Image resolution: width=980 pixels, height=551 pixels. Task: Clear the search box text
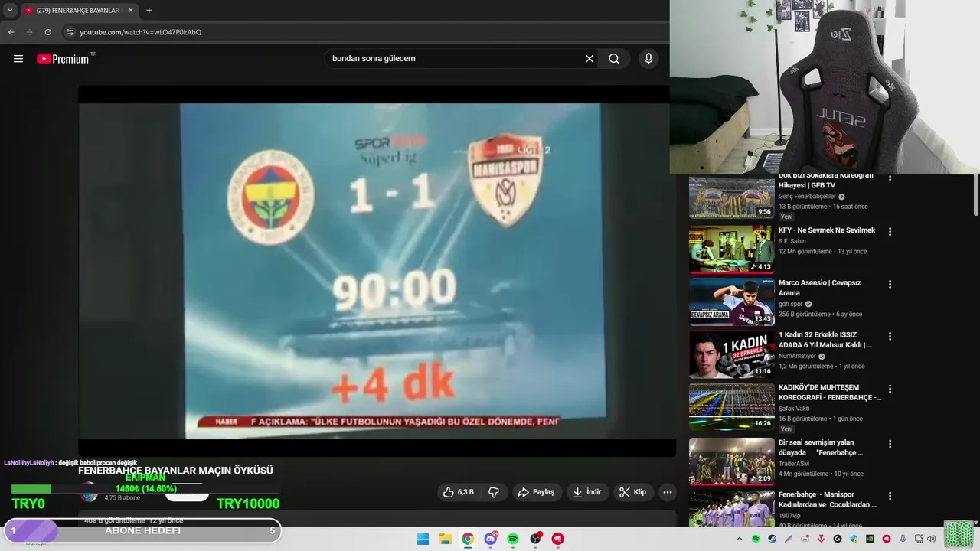pos(590,59)
